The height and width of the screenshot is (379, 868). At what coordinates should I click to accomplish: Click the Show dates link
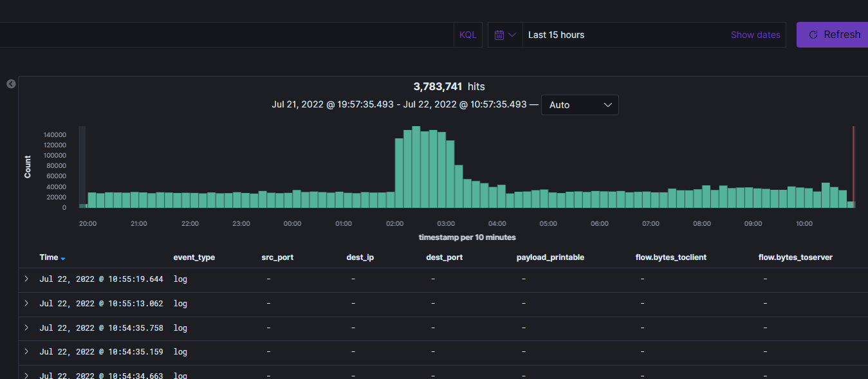click(x=755, y=35)
